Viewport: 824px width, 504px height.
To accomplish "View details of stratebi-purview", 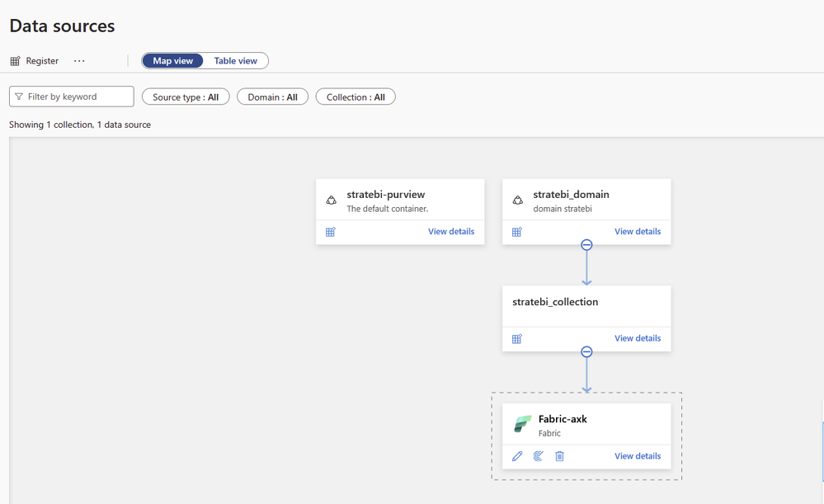I will click(x=451, y=231).
